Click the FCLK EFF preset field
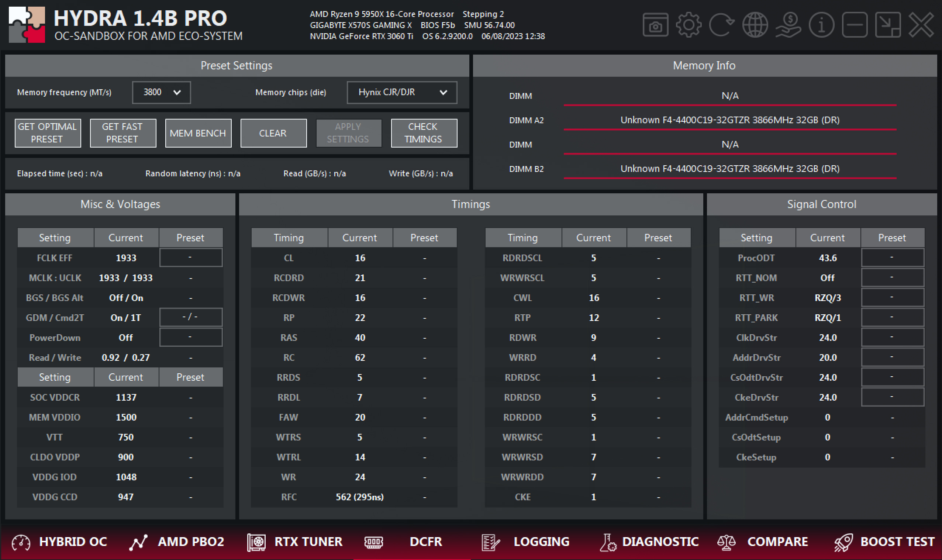 [x=191, y=257]
